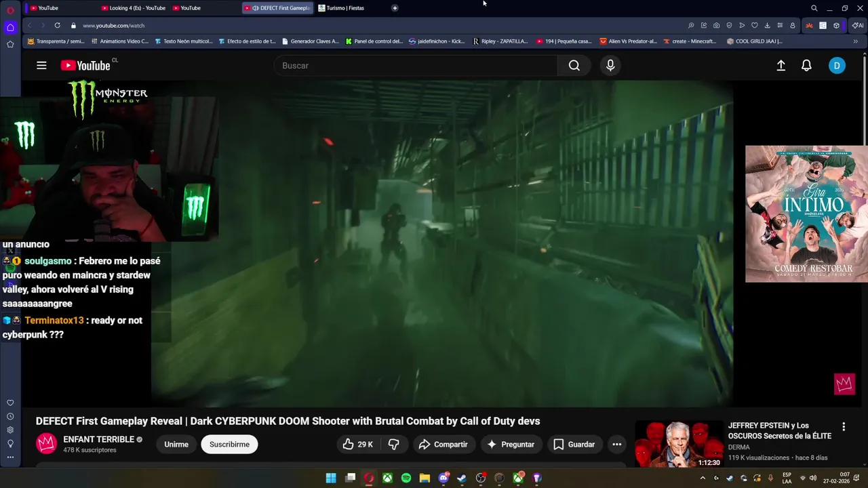Open sidebar three-dot more menu
Viewport: 868px width, 488px height.
coord(10,457)
